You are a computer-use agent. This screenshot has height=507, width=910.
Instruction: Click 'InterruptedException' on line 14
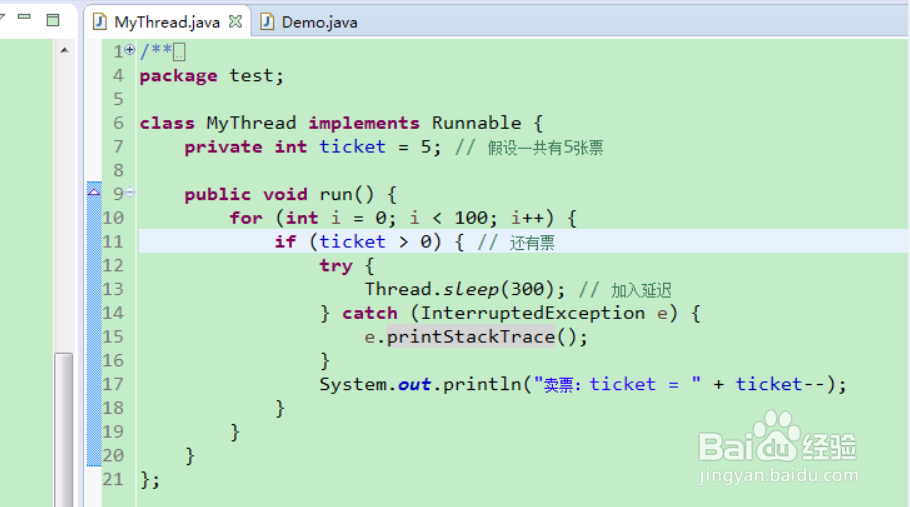click(x=533, y=313)
